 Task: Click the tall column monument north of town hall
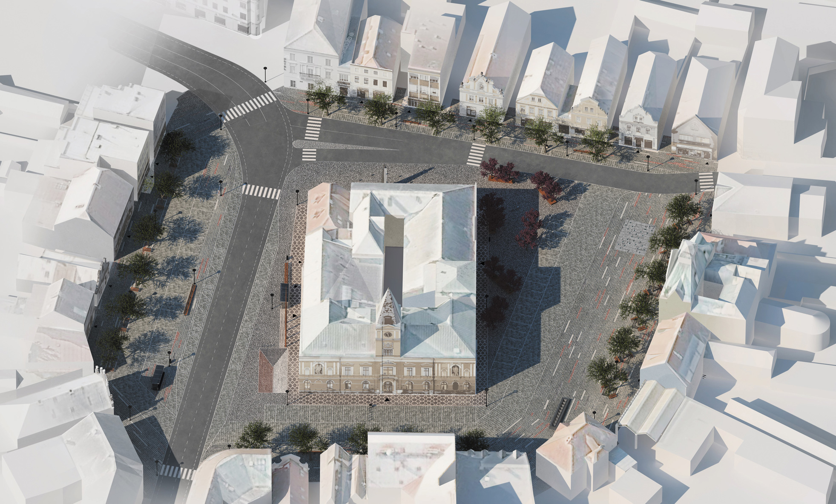(385, 175)
